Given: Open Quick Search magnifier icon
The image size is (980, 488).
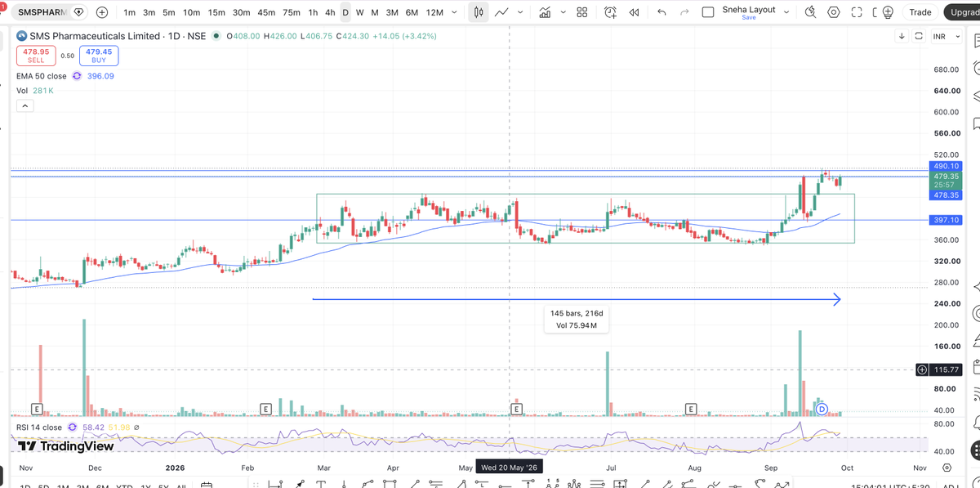Looking at the screenshot, I should coord(810,12).
